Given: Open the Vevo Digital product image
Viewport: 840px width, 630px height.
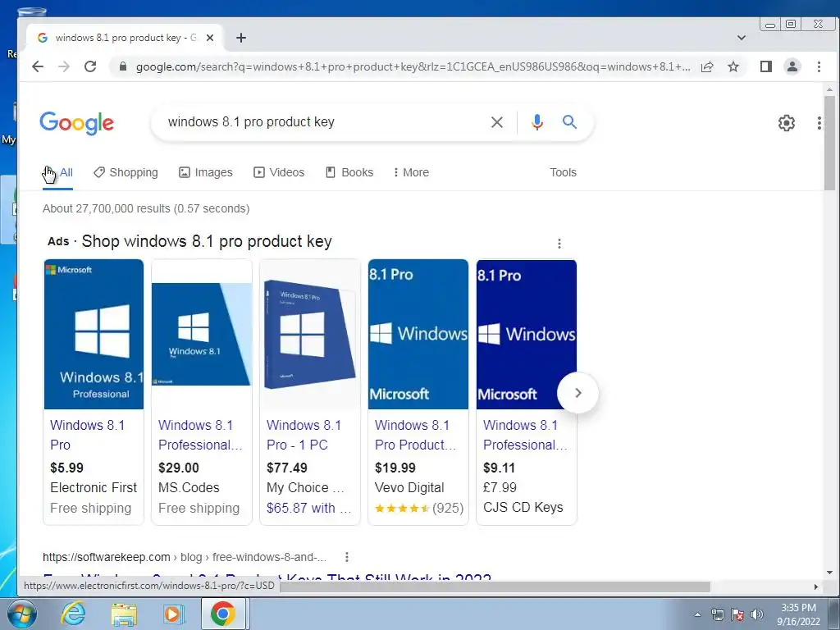Looking at the screenshot, I should pyautogui.click(x=418, y=335).
